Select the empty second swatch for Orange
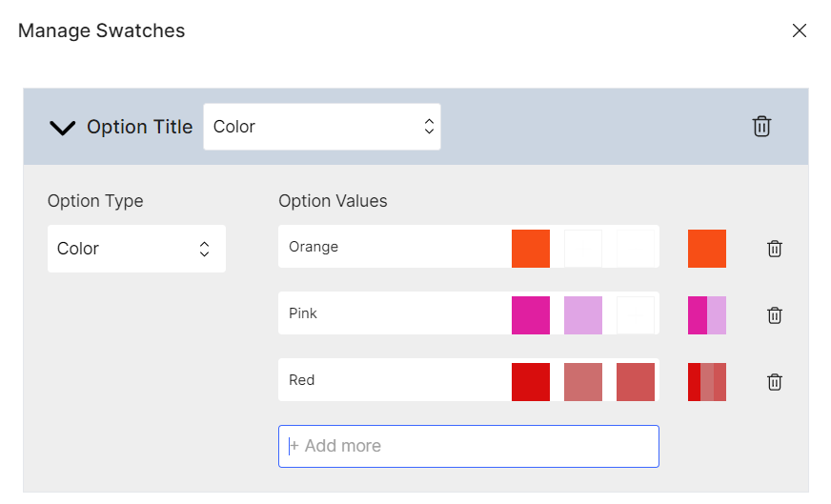831x504 pixels. (583, 249)
